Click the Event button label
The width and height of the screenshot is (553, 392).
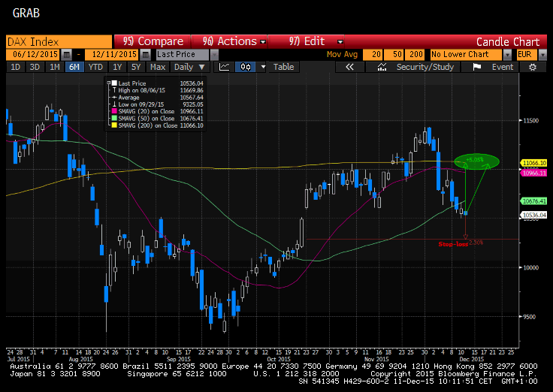503,67
